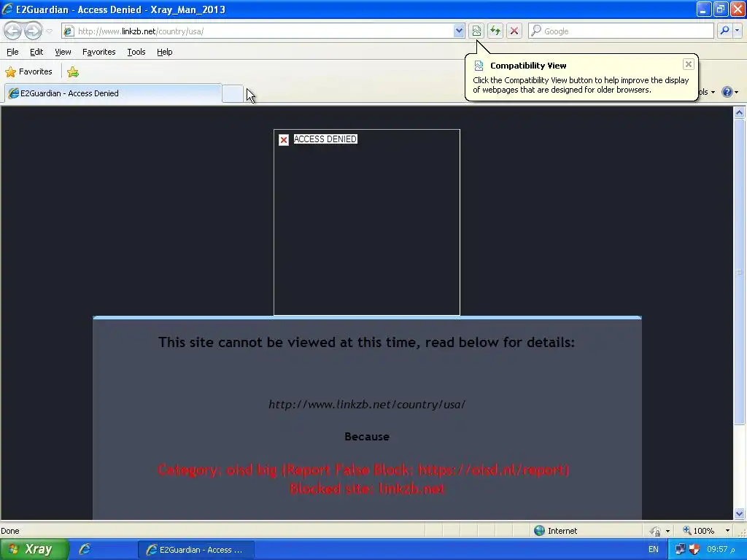
Task: Click the browser Forward arrow button
Action: 33,31
